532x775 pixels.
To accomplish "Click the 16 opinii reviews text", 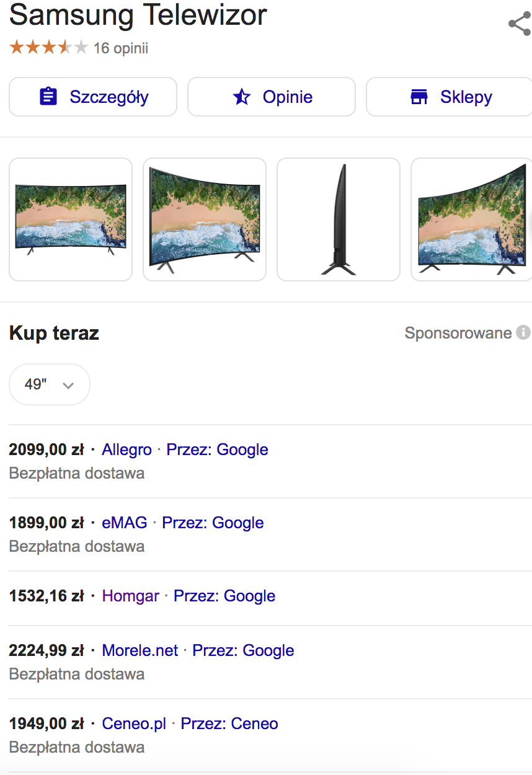I will coord(121,48).
